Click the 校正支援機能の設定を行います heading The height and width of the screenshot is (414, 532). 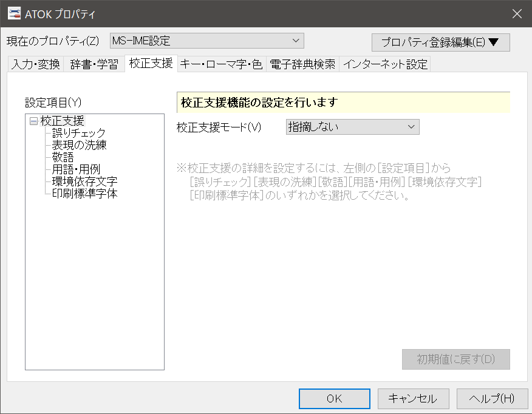pos(259,103)
